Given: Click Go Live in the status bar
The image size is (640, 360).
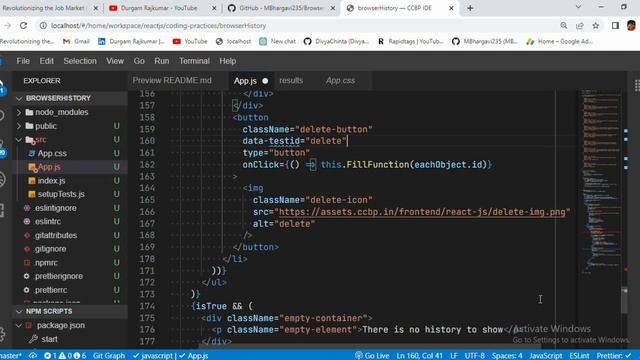Looking at the screenshot, I should [372, 356].
